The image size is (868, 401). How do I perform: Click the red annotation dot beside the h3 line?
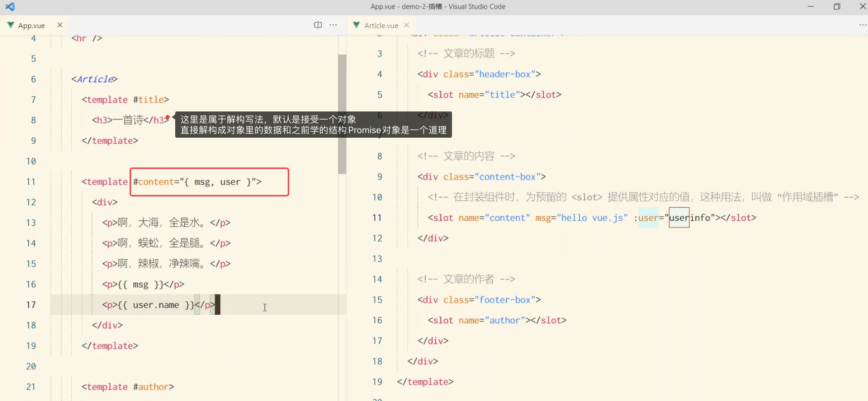pos(168,118)
